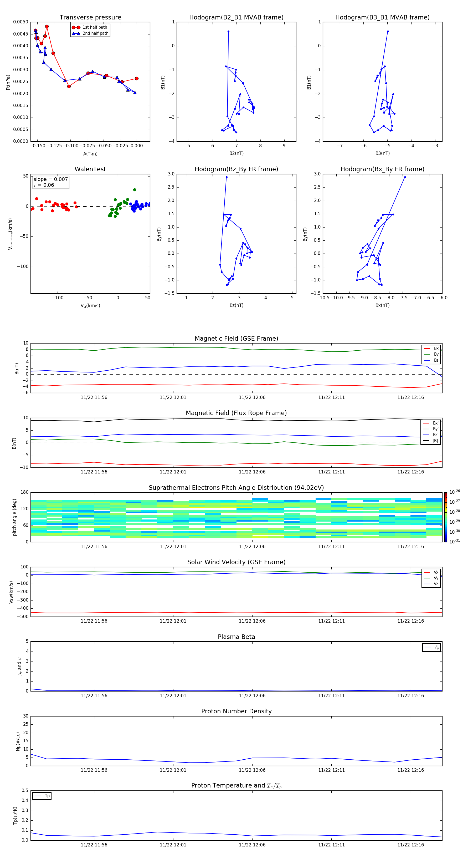Click the "Magnetic Field (Flux Rope Frame)" title

[236, 413]
